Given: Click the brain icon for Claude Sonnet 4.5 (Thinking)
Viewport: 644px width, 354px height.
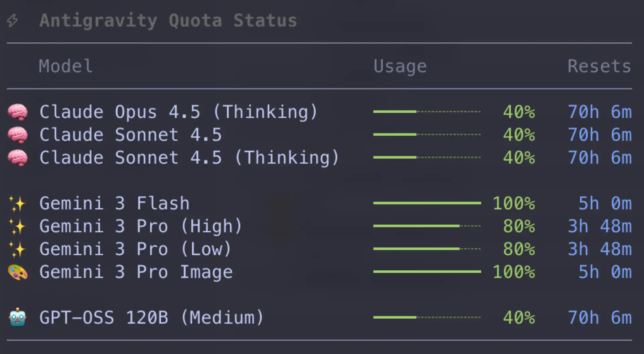Looking at the screenshot, I should (18, 158).
